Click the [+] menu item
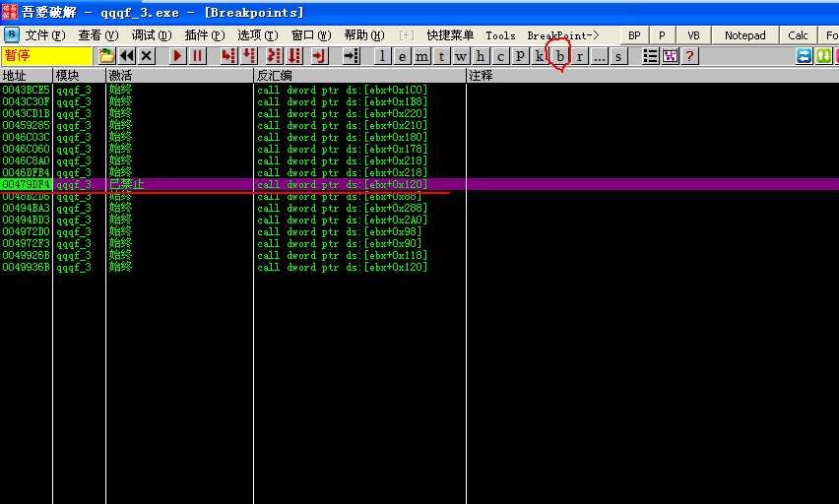Image resolution: width=839 pixels, height=504 pixels. [407, 35]
